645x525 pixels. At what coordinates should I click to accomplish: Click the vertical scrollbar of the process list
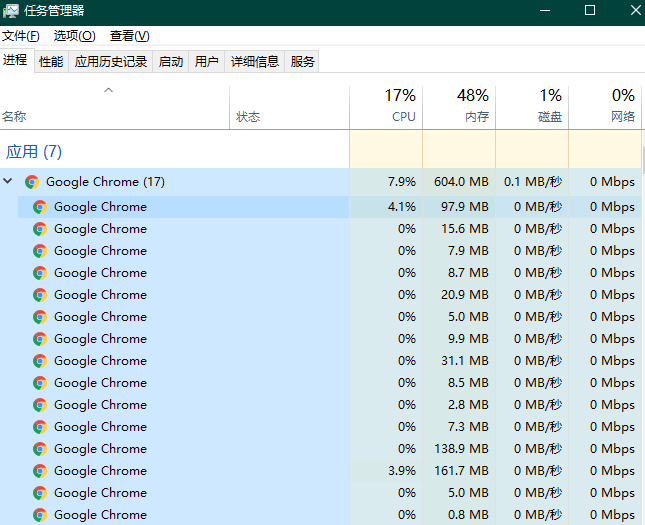tap(643, 160)
